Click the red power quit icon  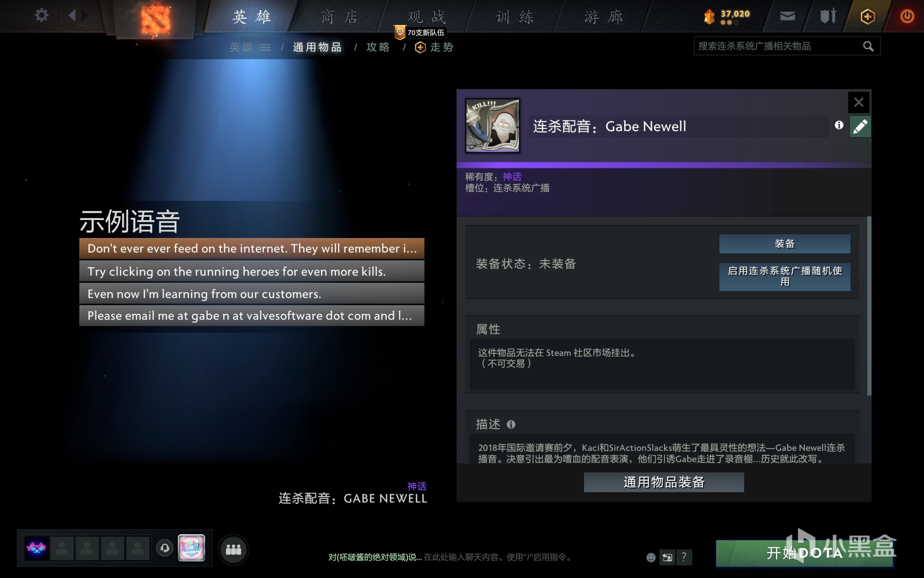coord(907,16)
